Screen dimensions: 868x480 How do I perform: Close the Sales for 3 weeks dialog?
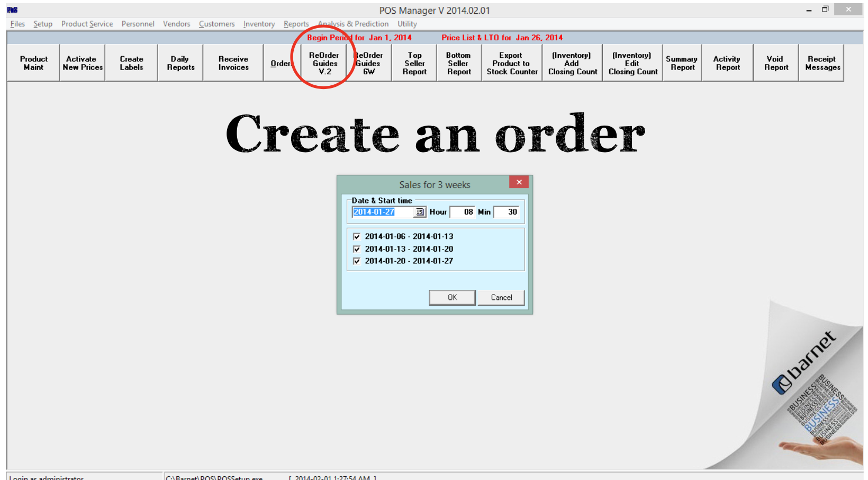pos(519,182)
